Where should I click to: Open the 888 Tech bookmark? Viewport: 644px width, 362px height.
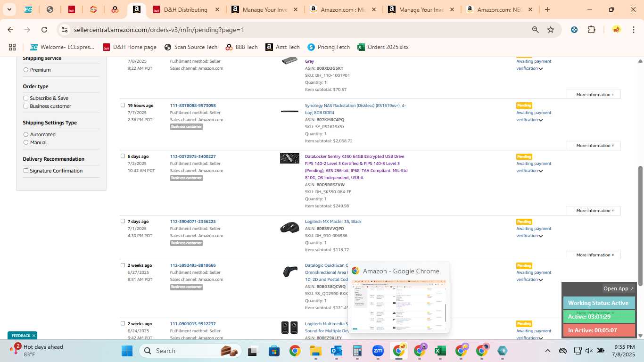click(241, 47)
